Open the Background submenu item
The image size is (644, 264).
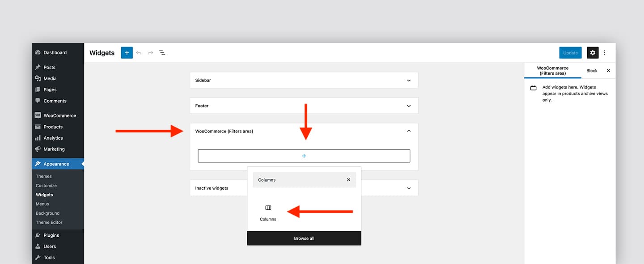(48, 213)
